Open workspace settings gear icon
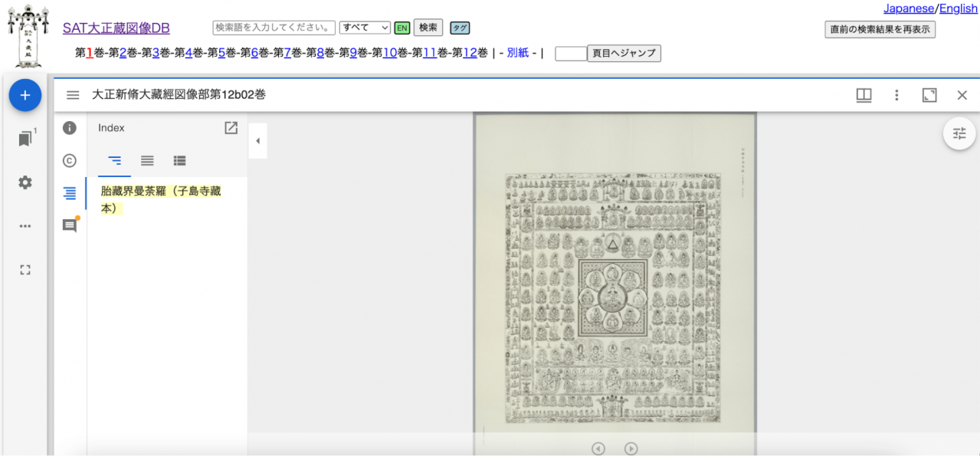 [25, 182]
